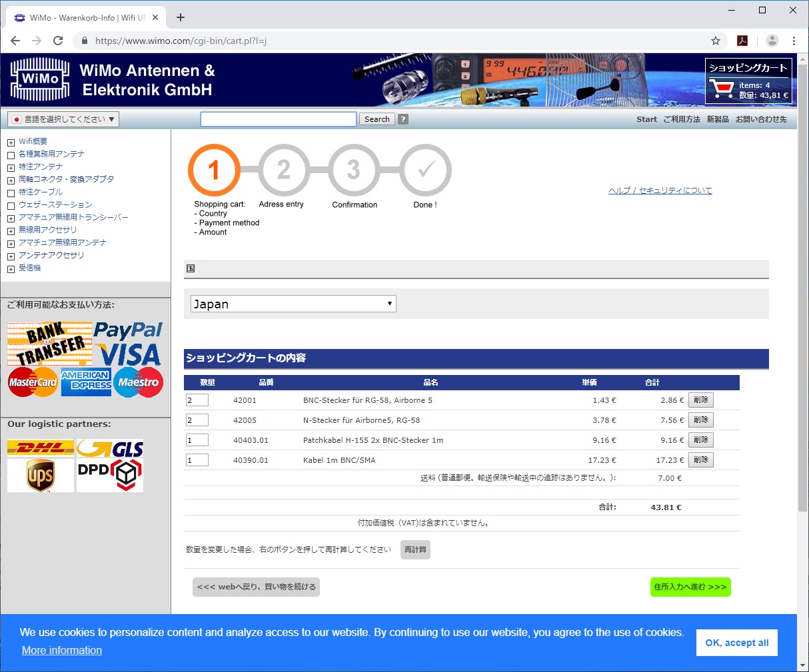The height and width of the screenshot is (672, 809).
Task: Expand the アンテナアクセサリ category
Action: pyautogui.click(x=11, y=256)
